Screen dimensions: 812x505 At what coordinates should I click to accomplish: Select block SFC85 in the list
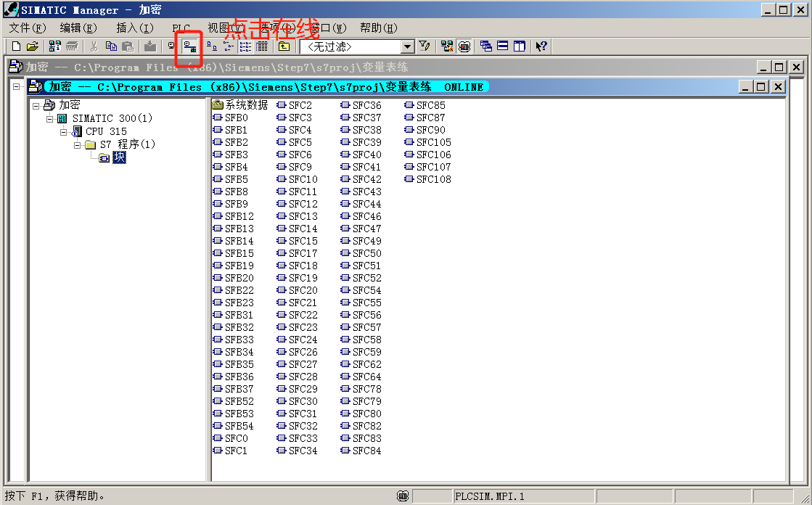pos(431,105)
